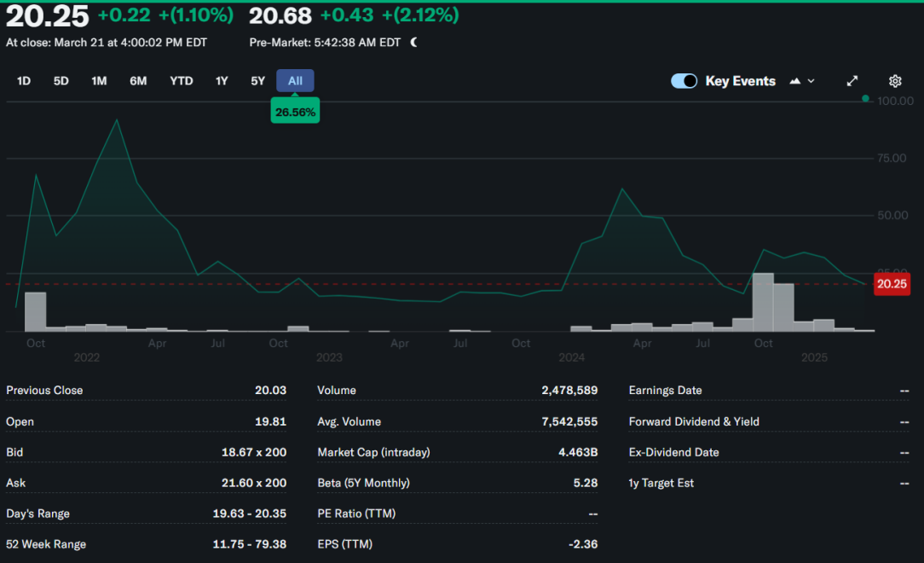Click the PE Ratio (TTM) label
This screenshot has width=924, height=563.
pos(356,514)
